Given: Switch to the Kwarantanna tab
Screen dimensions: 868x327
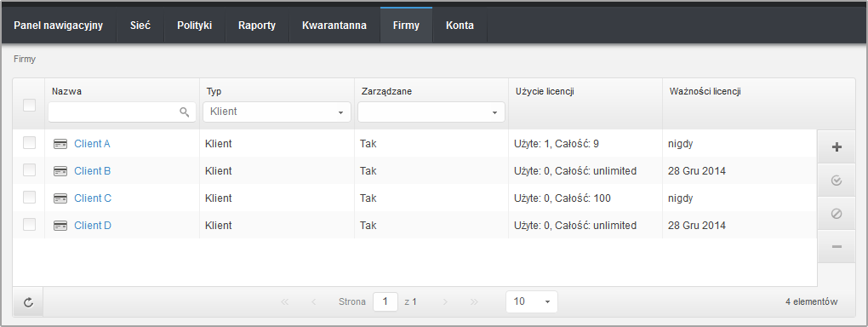Looking at the screenshot, I should [334, 26].
